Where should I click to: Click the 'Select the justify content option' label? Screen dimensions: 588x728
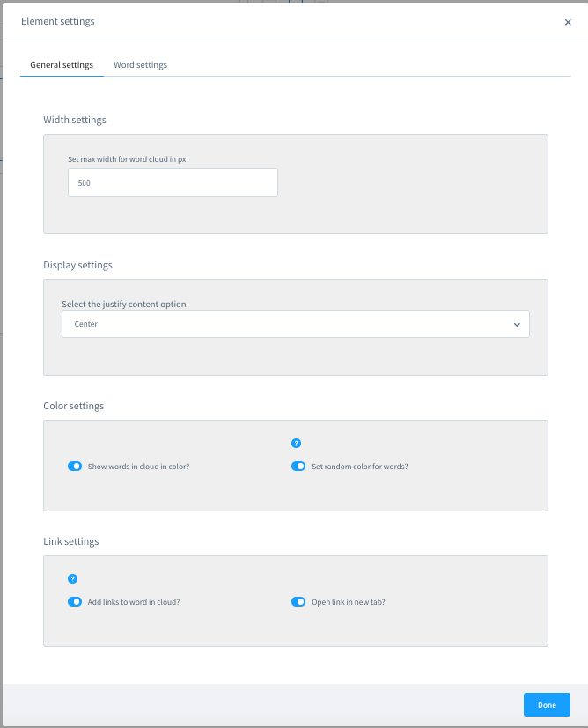click(x=124, y=304)
